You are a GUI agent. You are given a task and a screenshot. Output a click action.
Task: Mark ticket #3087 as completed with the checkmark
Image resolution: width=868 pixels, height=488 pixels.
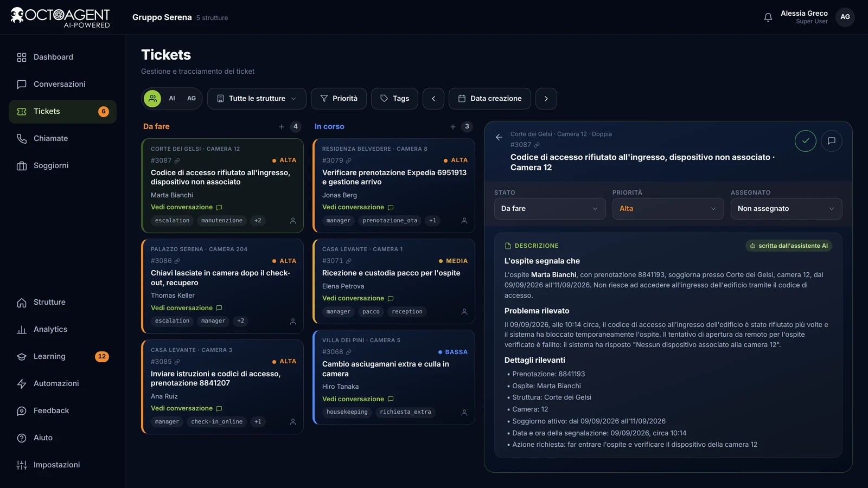(x=806, y=141)
